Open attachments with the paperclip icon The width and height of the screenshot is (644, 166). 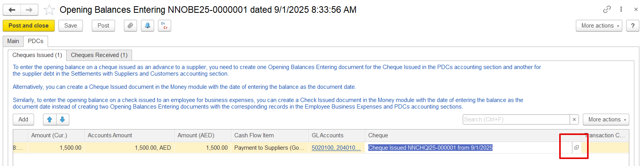point(131,26)
